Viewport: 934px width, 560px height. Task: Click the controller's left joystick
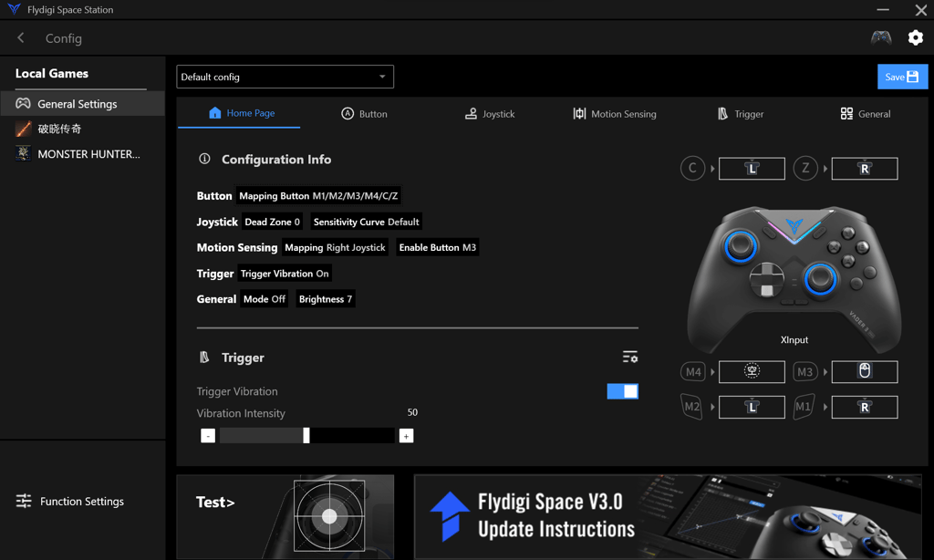(741, 244)
